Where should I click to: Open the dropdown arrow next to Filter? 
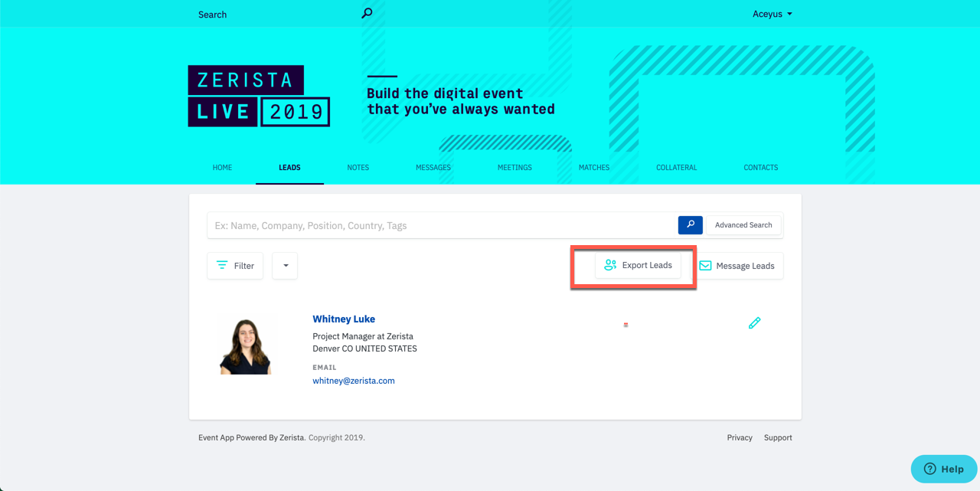point(285,266)
